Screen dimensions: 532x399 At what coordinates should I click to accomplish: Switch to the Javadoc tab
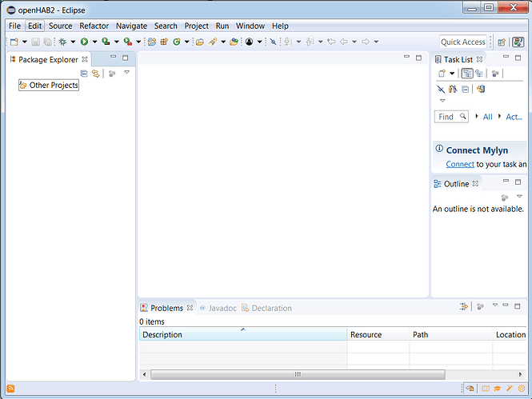coord(218,308)
